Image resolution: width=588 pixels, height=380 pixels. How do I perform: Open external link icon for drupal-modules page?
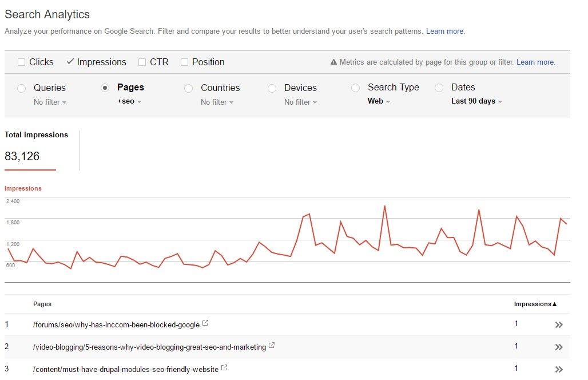pos(224,367)
